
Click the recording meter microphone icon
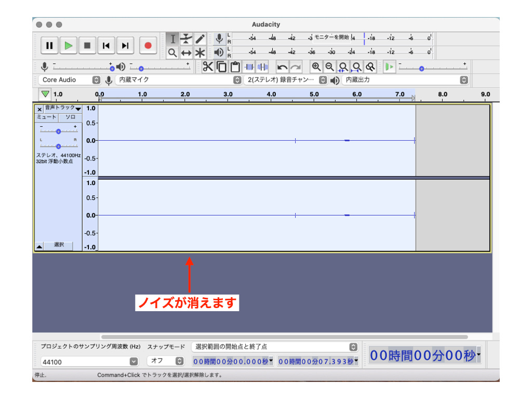point(219,38)
